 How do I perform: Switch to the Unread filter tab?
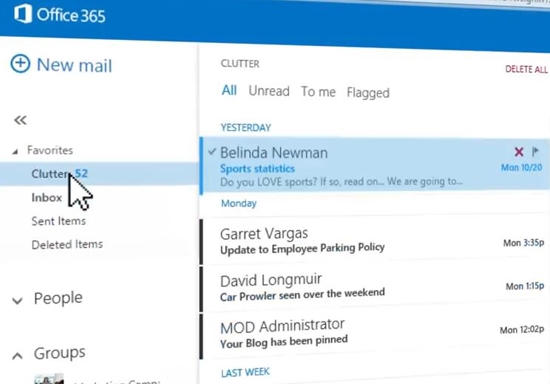(269, 91)
